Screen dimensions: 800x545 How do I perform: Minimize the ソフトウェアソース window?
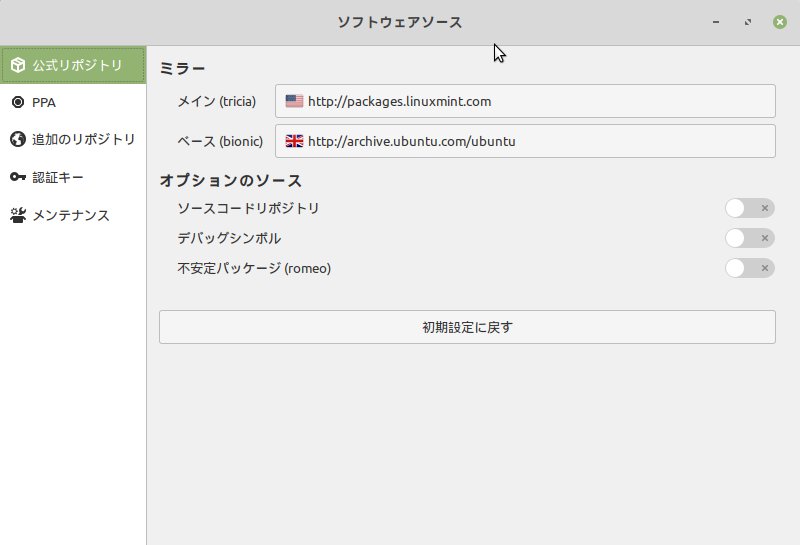click(x=716, y=22)
